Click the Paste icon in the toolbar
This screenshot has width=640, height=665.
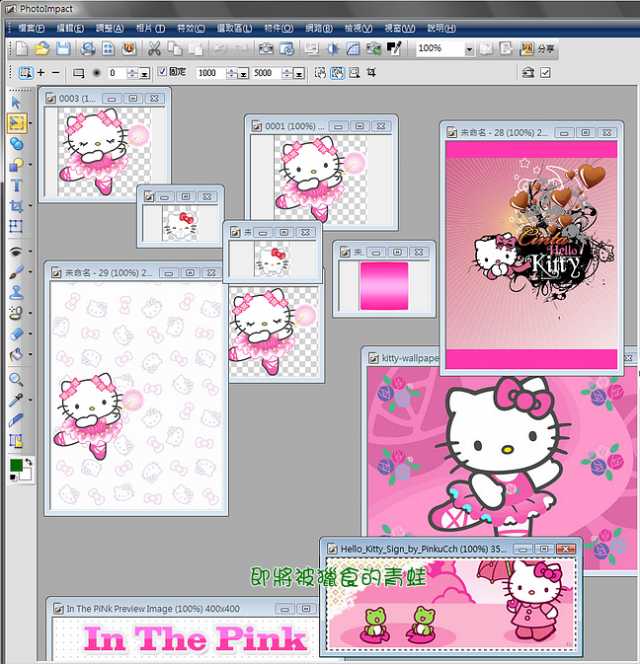[196, 49]
